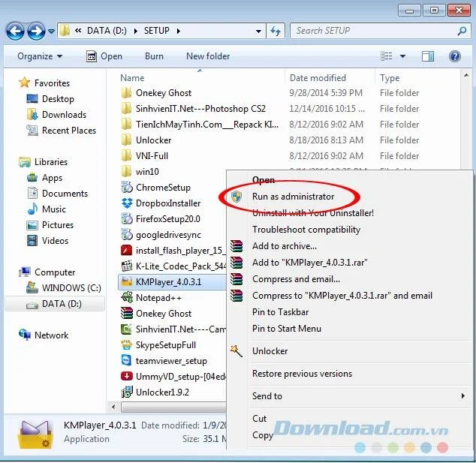Viewport: 476px width, 463px height.
Task: Select the win10 folder icon
Action: tap(127, 172)
